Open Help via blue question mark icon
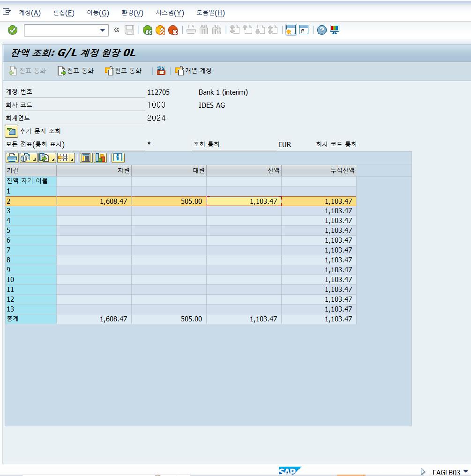 click(x=322, y=30)
